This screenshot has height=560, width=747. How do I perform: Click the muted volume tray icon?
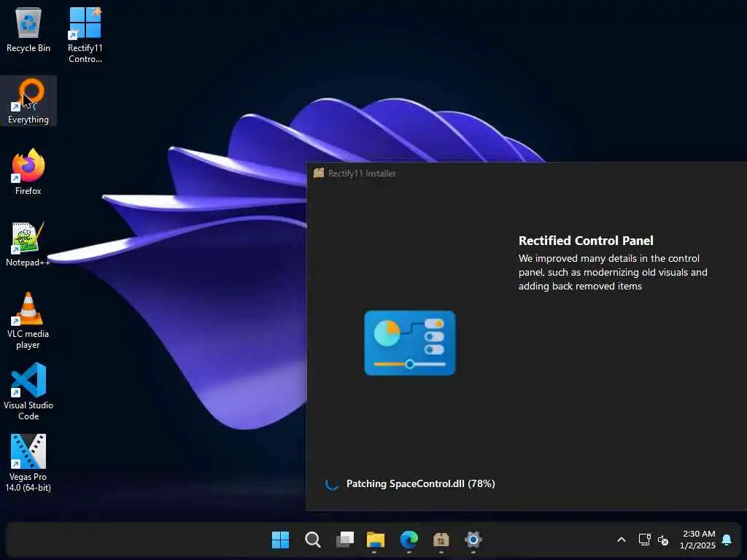pos(662,540)
